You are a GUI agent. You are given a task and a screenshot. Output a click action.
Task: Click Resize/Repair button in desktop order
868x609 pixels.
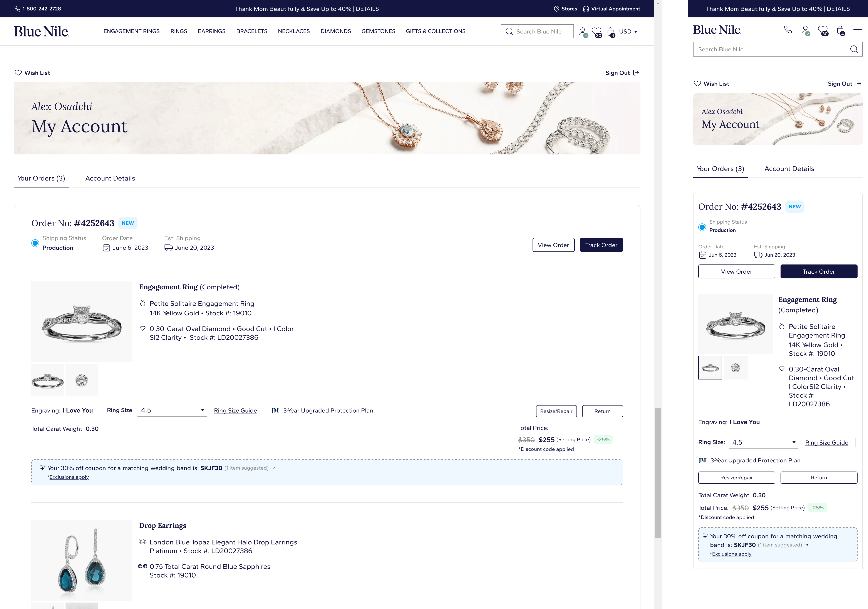556,411
